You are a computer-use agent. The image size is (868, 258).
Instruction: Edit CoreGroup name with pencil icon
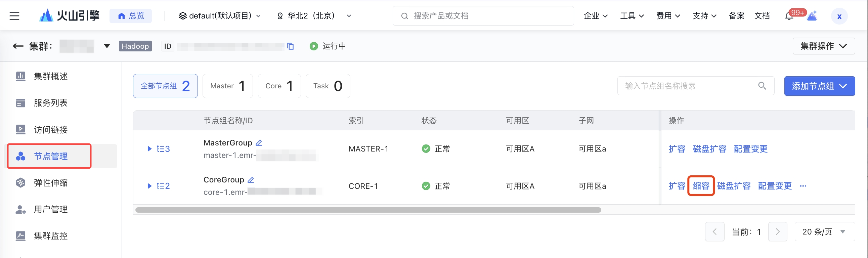coord(251,180)
